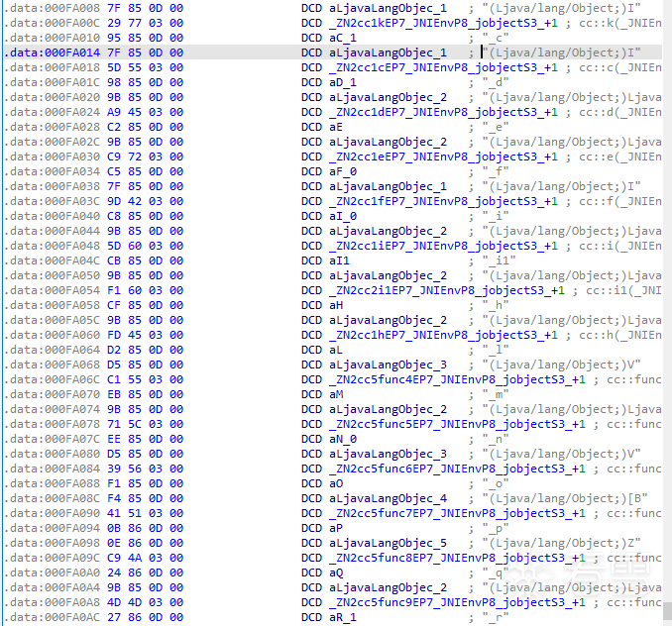The width and height of the screenshot is (672, 626).
Task: Open _ZN2cc1eEP7_JNIEnvP8_jobjectS3_+1 reference
Action: click(x=444, y=156)
